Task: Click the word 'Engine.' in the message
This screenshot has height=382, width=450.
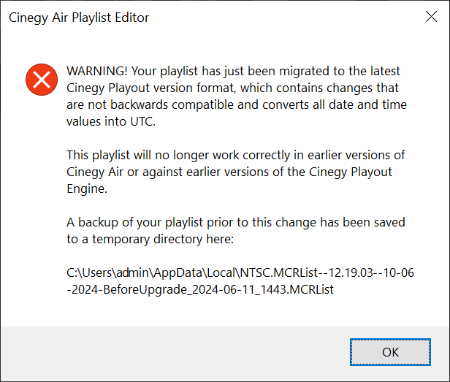Action: tap(87, 189)
